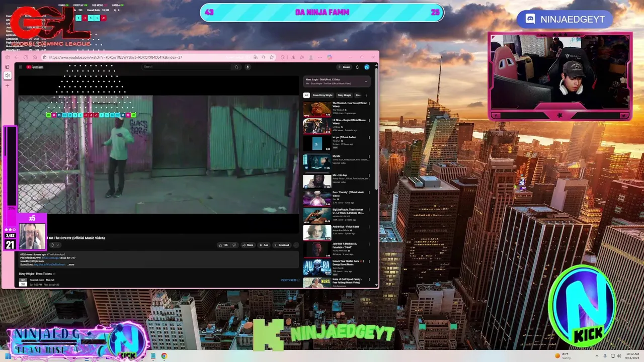This screenshot has width=644, height=362.
Task: Open taskbar clock and date
Action: (632, 356)
